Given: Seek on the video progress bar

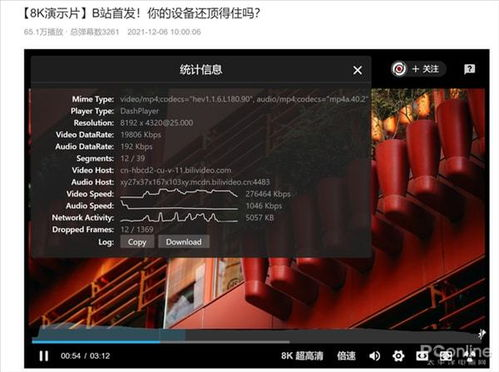Looking at the screenshot, I should [x=257, y=342].
